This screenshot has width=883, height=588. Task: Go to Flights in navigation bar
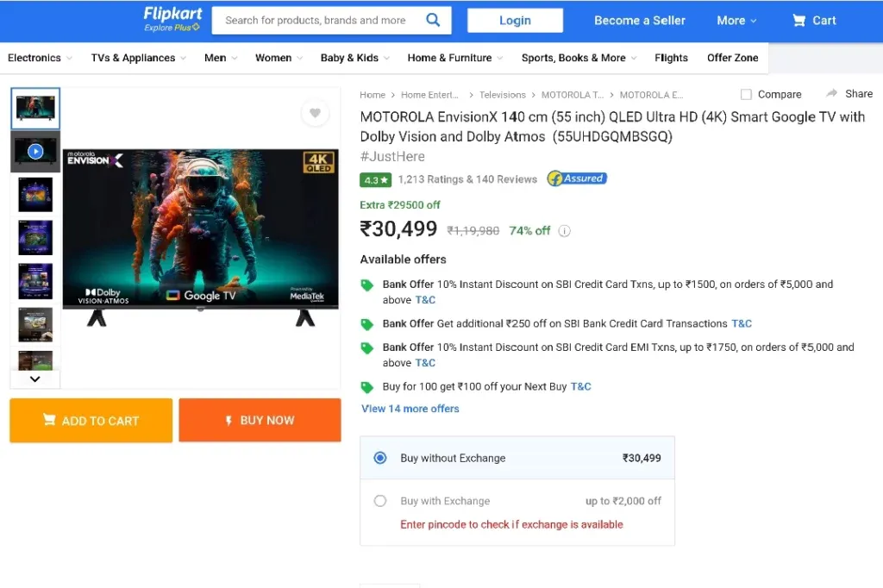click(671, 58)
